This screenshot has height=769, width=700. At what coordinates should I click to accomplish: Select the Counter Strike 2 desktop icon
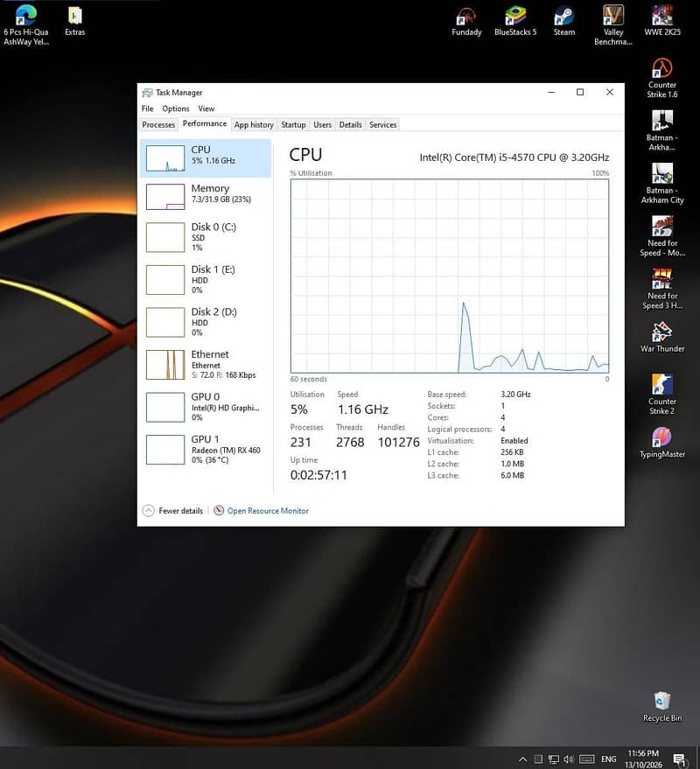[662, 395]
